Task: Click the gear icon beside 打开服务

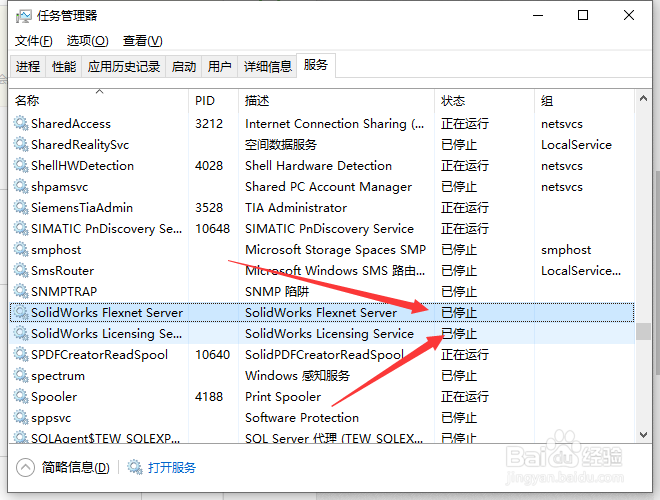Action: pos(135,467)
